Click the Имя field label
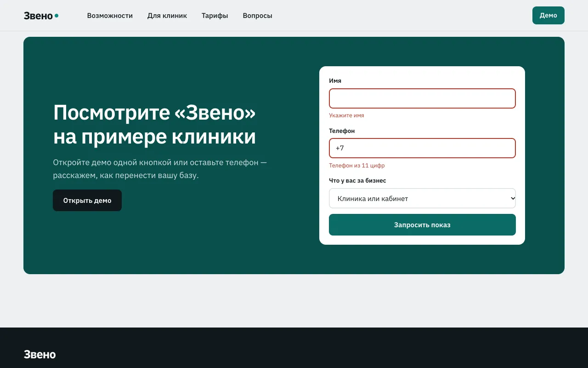This screenshot has height=368, width=588. pos(335,81)
